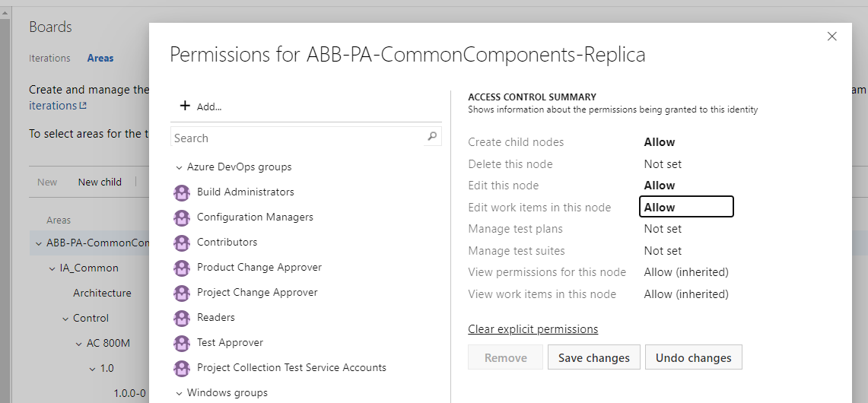Viewport: 868px width, 403px height.
Task: Open View permissions for this node dropdown
Action: pyautogui.click(x=686, y=272)
